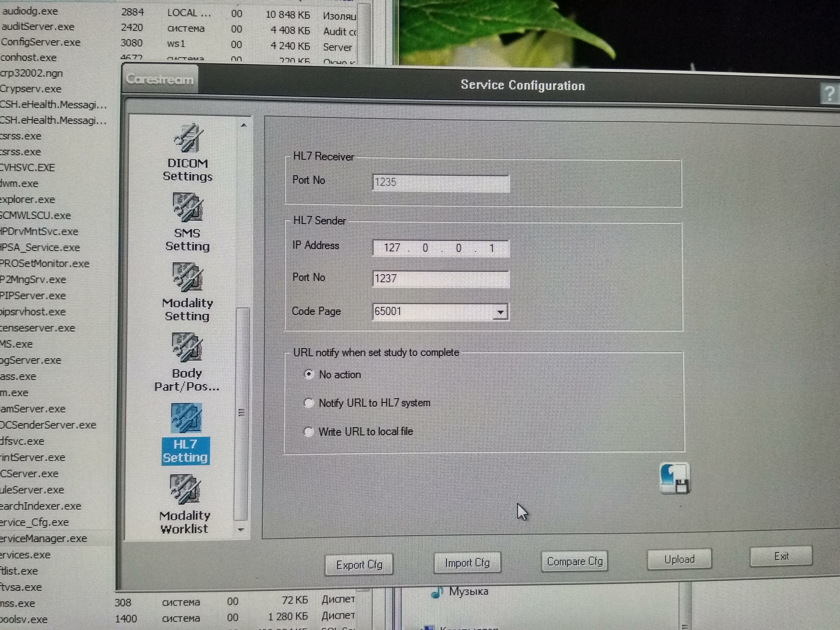Click the help question mark icon

829,93
